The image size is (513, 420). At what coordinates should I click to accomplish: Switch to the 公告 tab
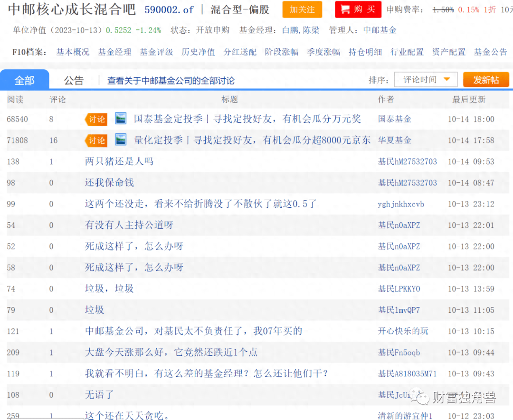pos(74,80)
